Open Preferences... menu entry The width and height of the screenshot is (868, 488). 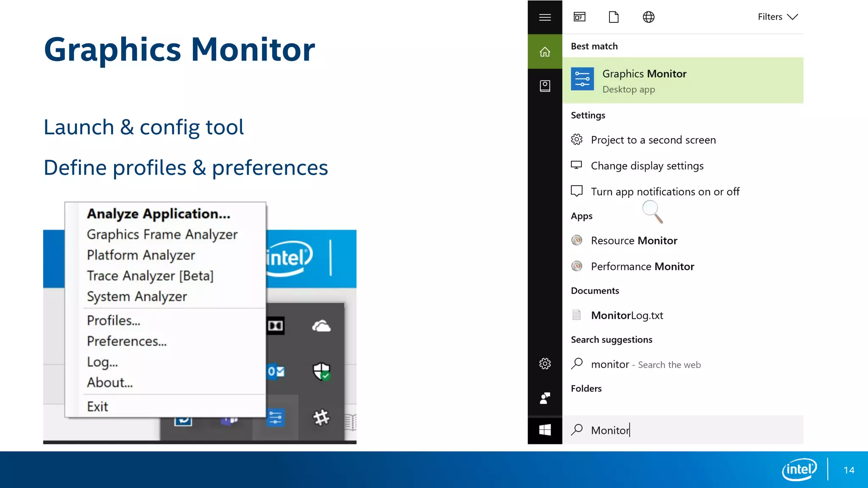click(127, 341)
